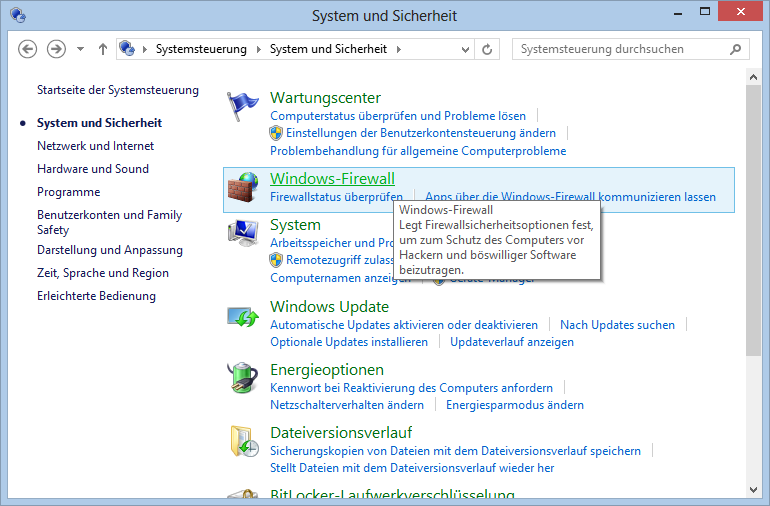Click Computerstatus überprüfen und Probleme lösen
Screen dimensions: 770x506
[398, 116]
